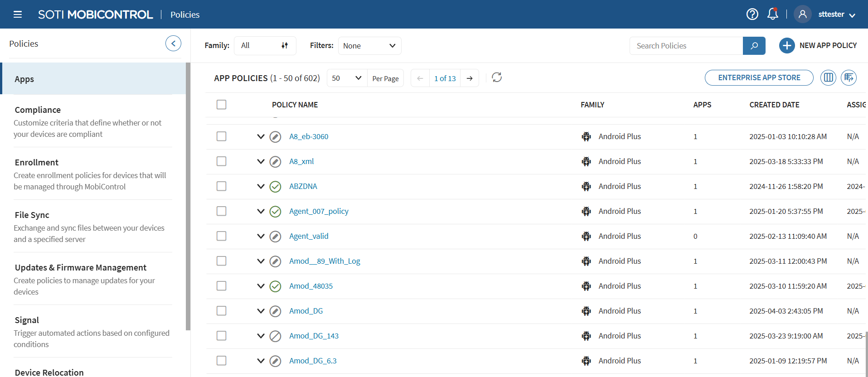Select Compliance in the policies sidebar
The image size is (868, 377).
38,110
